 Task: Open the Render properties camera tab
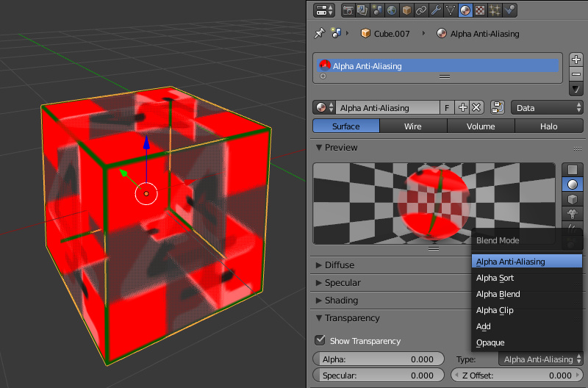click(348, 10)
